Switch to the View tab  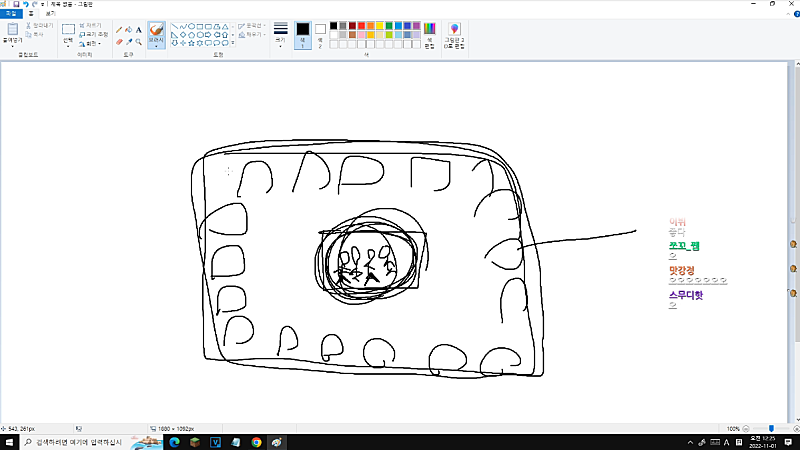coord(51,14)
